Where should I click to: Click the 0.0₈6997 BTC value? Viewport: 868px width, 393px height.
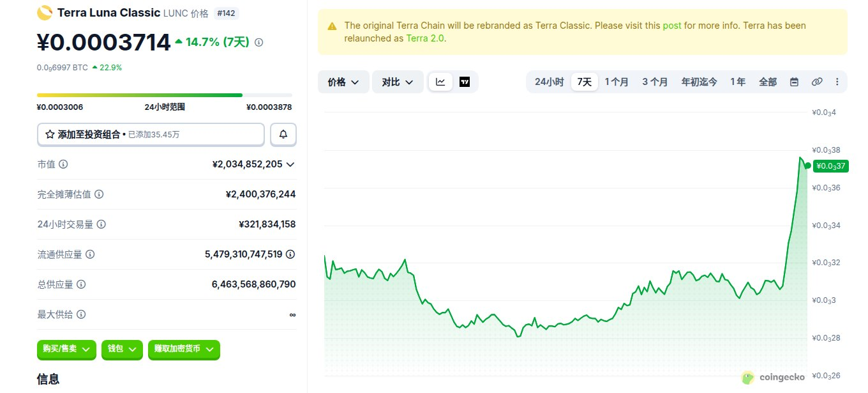63,67
